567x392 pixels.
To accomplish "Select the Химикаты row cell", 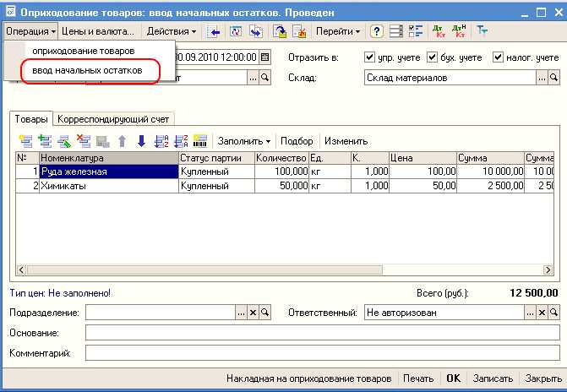I will [109, 186].
